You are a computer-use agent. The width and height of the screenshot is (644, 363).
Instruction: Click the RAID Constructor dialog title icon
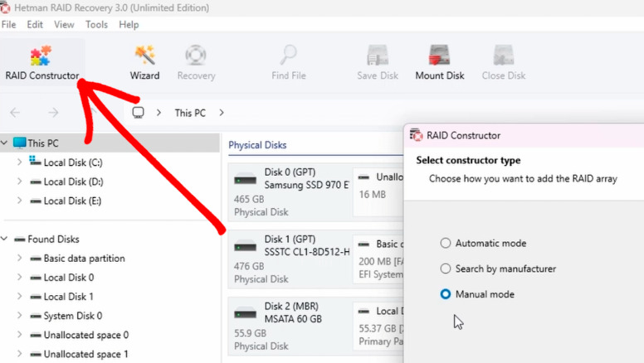click(x=416, y=135)
